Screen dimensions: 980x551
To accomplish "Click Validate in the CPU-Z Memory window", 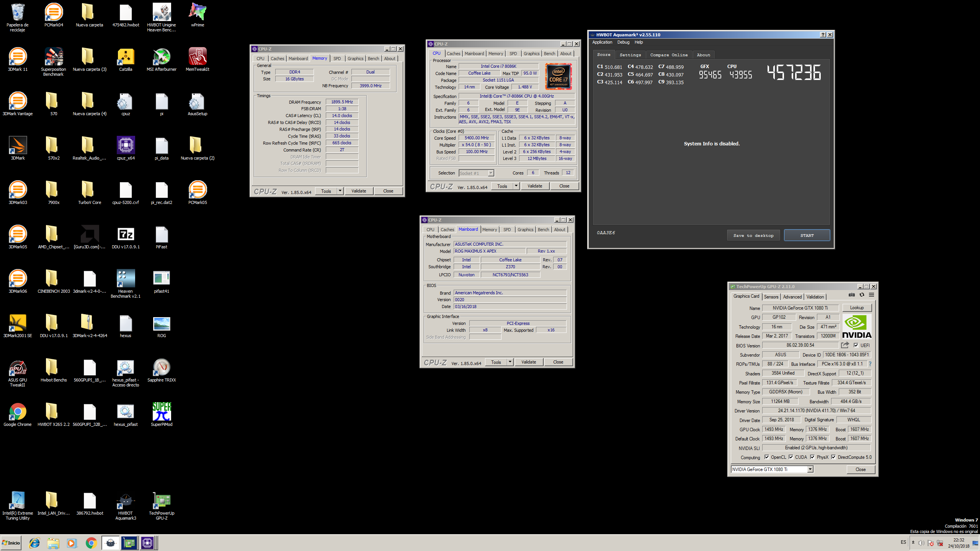I will pos(359,191).
